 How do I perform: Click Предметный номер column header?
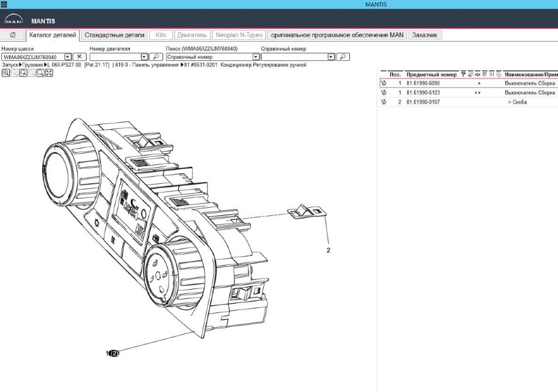431,74
